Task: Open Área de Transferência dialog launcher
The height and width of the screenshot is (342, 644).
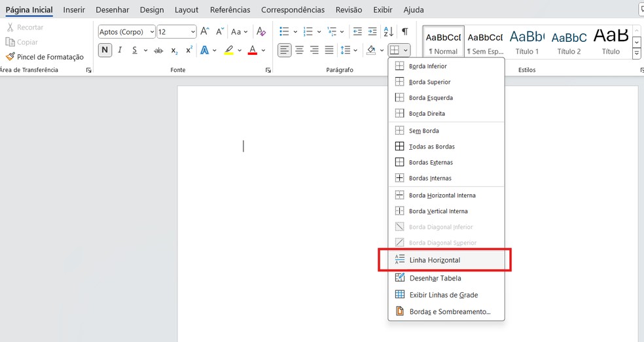Action: (89, 70)
